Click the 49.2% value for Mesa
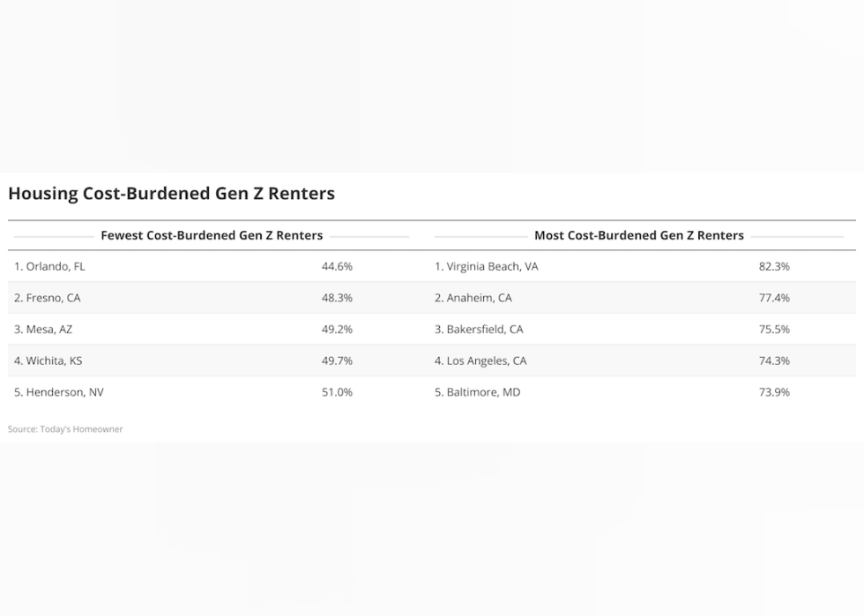The image size is (864, 616). point(337,330)
